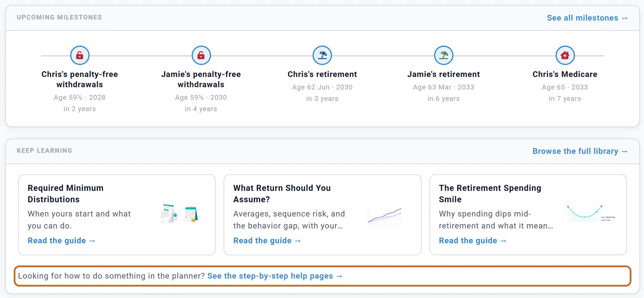Click the return assumption line chart thumbnail
The height and width of the screenshot is (298, 644).
(x=385, y=215)
